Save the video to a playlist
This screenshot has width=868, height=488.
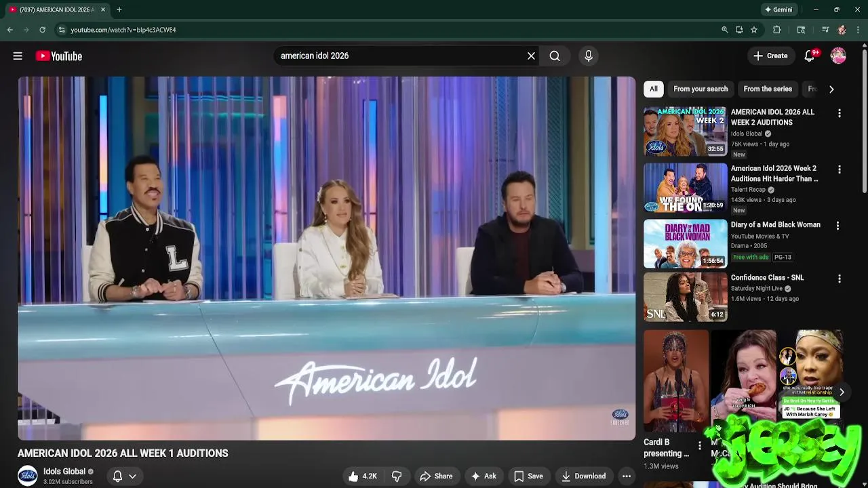tap(528, 476)
